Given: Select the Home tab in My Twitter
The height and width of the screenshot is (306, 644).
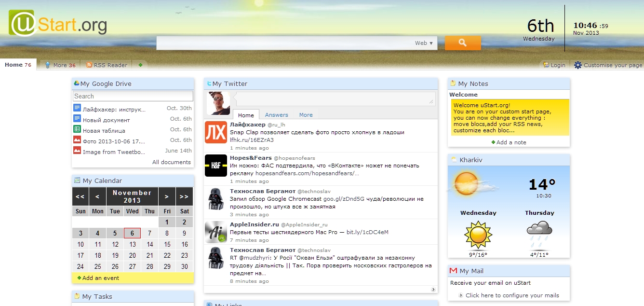Looking at the screenshot, I should click(x=246, y=115).
